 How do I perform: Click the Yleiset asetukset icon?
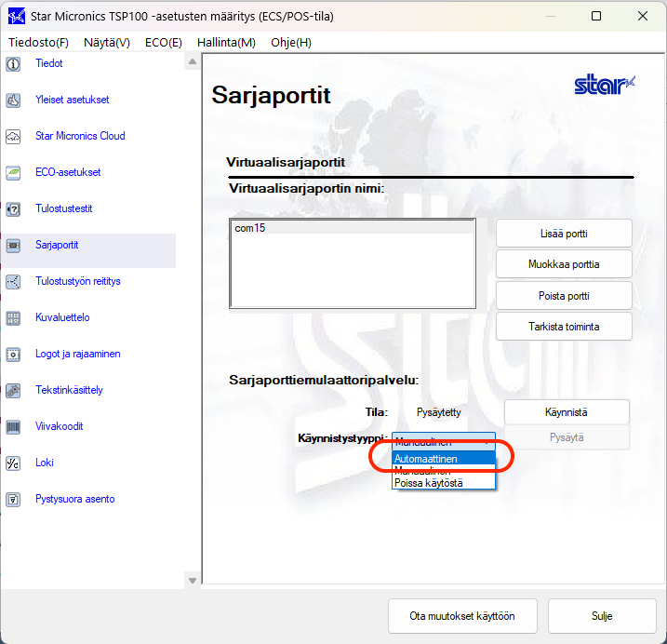click(x=13, y=101)
